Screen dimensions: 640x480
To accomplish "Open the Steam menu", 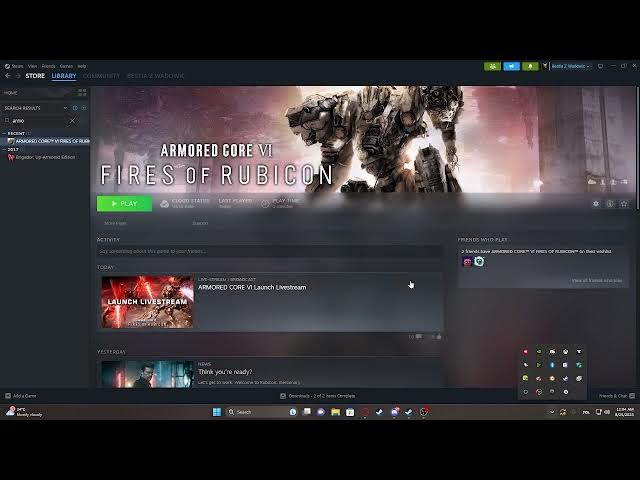I will 14,66.
